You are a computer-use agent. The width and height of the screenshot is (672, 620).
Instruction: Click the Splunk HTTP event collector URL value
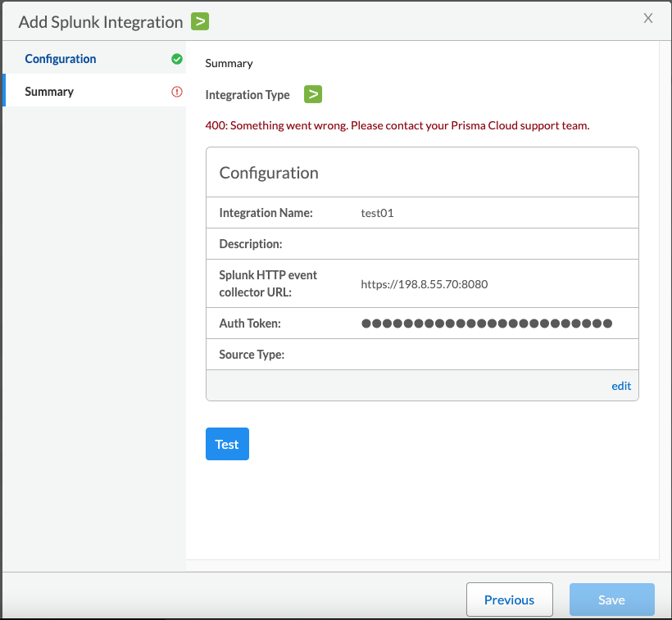425,284
